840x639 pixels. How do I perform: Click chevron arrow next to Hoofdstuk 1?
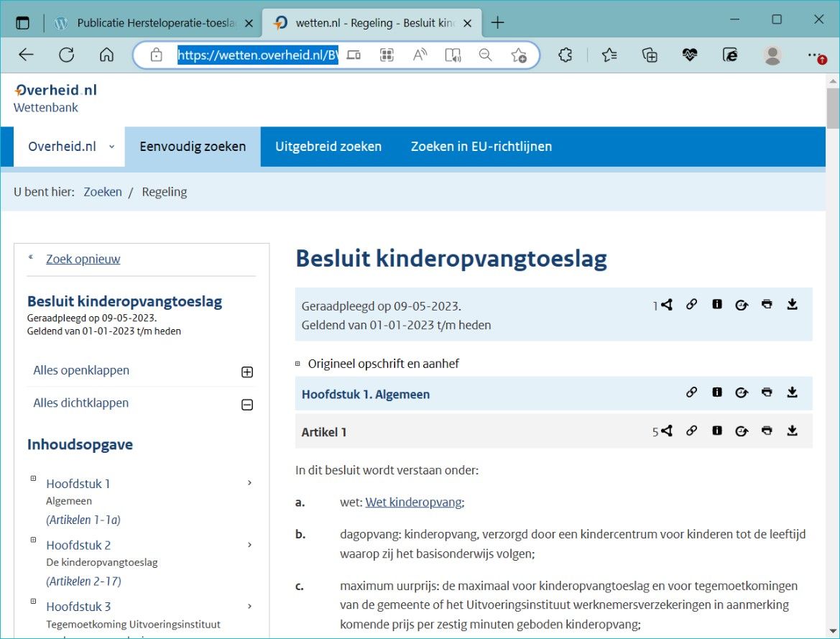pyautogui.click(x=249, y=483)
